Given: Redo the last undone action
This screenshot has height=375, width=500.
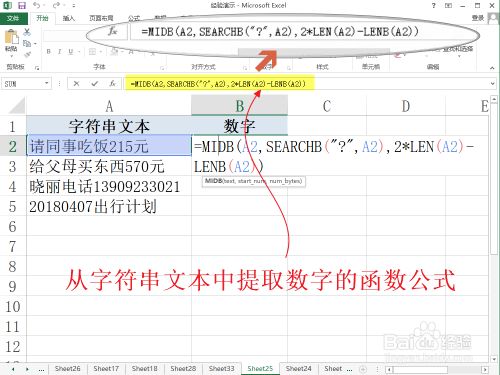Looking at the screenshot, I should [56, 5].
